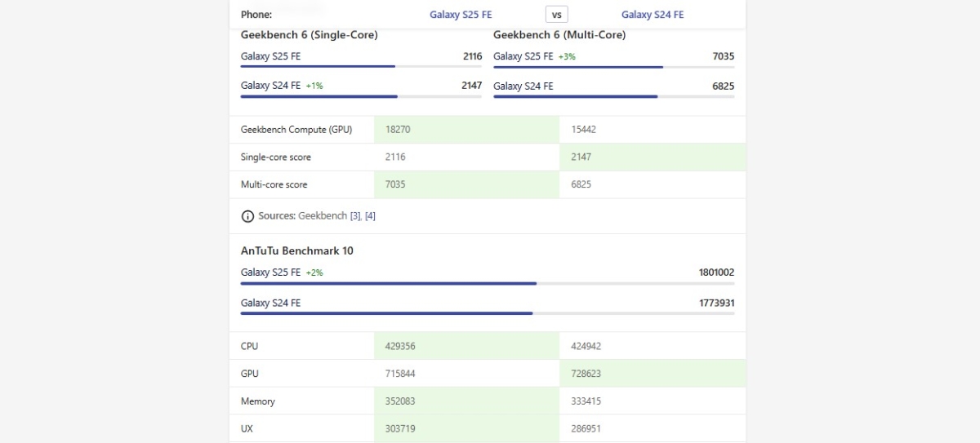Select the 'Geekbench 6 (Multi-Core)' heading
The height and width of the screenshot is (443, 980).
click(559, 35)
